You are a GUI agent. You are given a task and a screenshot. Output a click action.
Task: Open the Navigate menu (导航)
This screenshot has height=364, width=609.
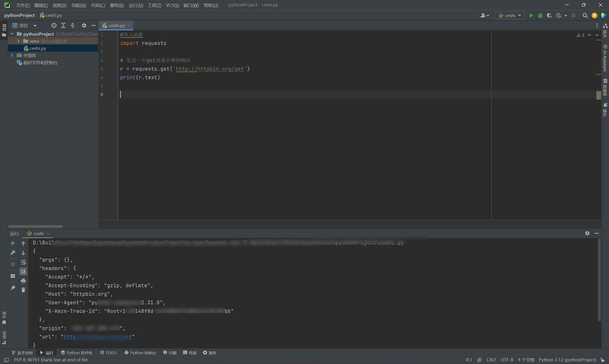pos(79,5)
